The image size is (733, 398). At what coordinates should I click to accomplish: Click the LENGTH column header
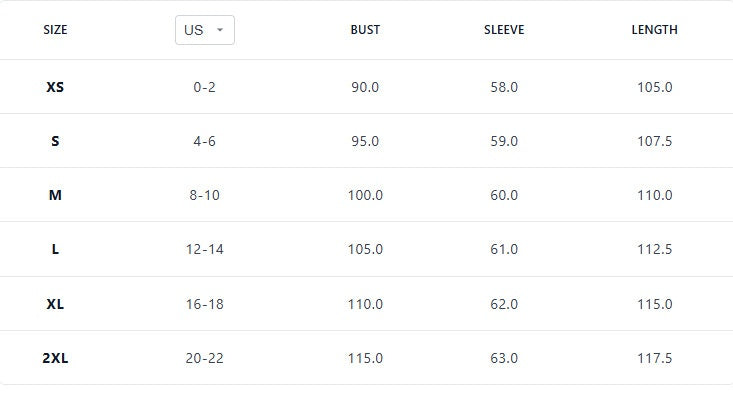[654, 30]
